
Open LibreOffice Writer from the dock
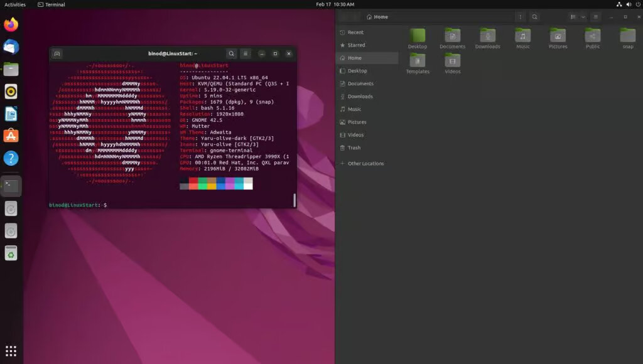tap(11, 114)
